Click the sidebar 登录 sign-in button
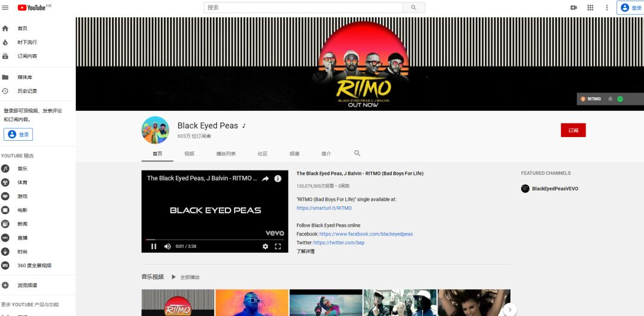This screenshot has width=644, height=316. [x=18, y=134]
